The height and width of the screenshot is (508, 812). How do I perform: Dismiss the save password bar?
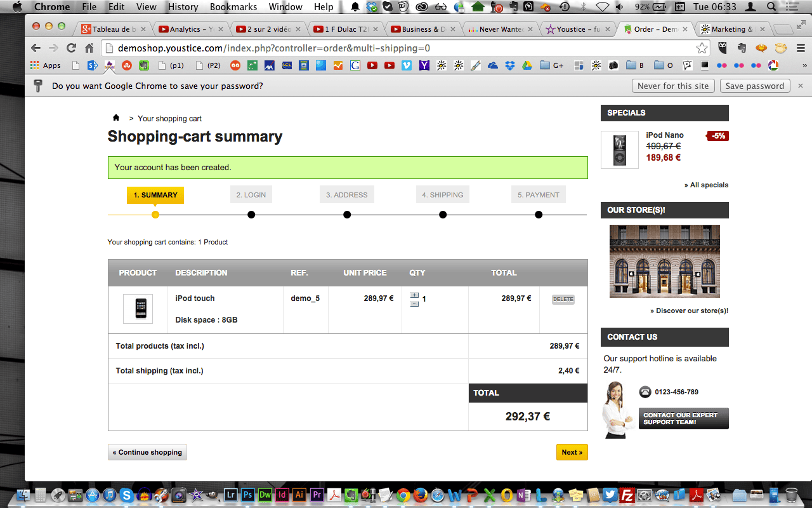800,86
